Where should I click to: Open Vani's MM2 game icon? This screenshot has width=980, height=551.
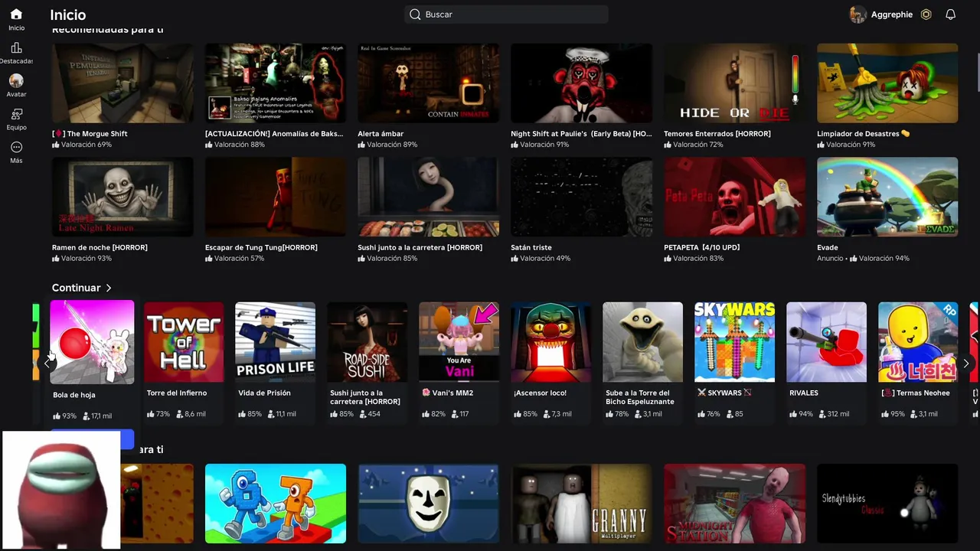pos(459,342)
